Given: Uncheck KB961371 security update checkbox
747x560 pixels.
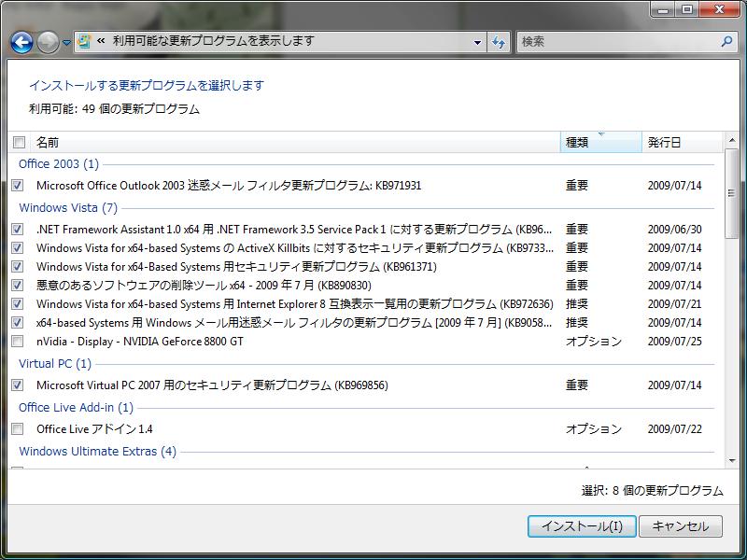Looking at the screenshot, I should tap(18, 266).
